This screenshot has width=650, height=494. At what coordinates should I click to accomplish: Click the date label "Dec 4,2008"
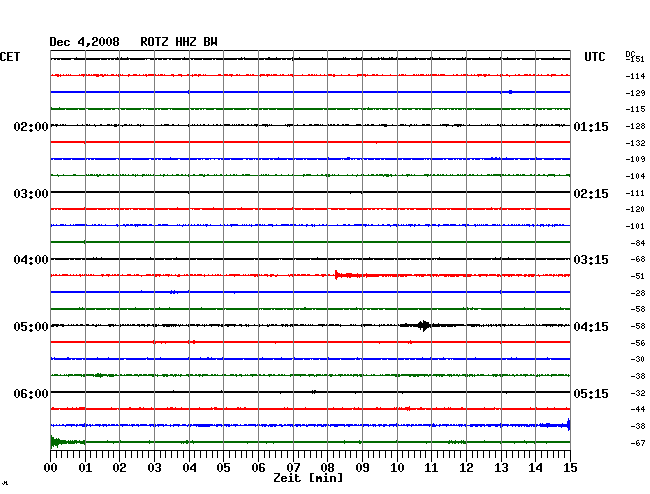coord(84,42)
